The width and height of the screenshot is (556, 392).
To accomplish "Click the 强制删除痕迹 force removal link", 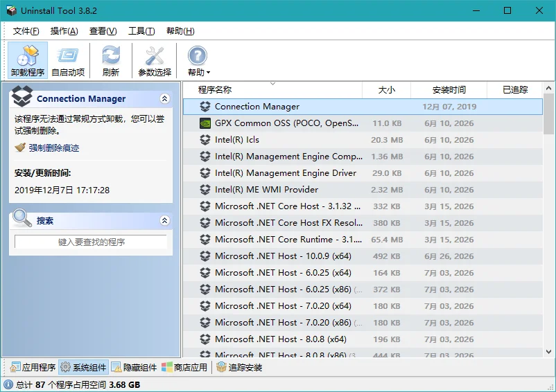I will tap(54, 148).
